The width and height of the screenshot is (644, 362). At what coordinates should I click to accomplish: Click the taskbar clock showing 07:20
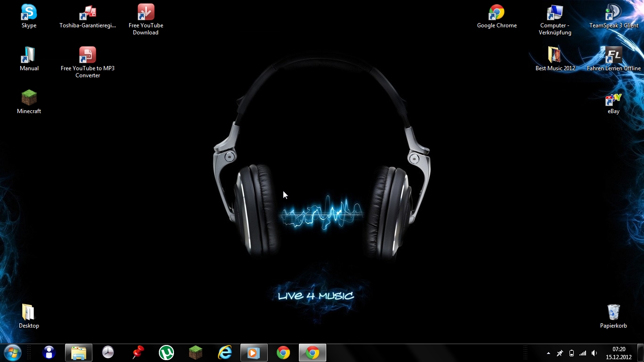(x=619, y=353)
